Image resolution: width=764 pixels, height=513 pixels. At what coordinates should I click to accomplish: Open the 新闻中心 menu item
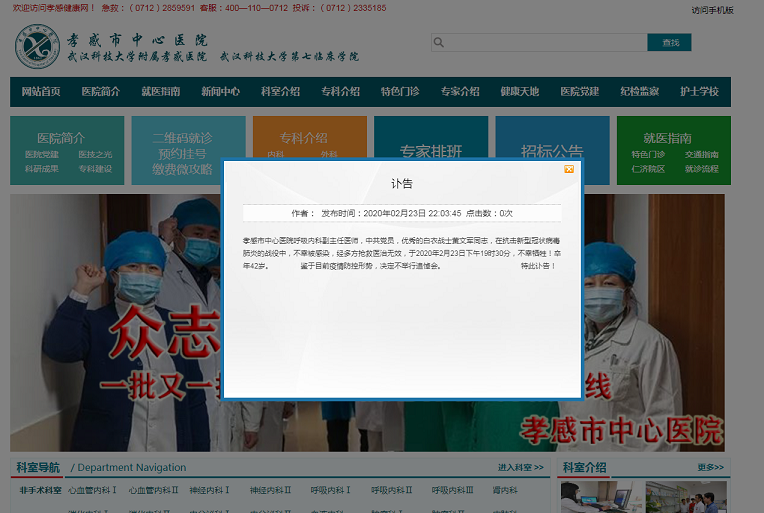[220, 92]
